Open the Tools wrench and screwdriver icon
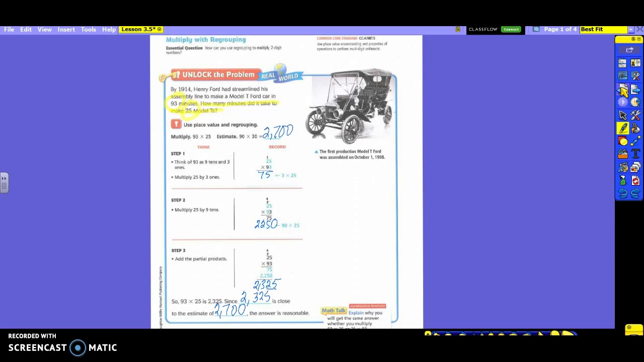The width and height of the screenshot is (644, 362). pos(635,115)
